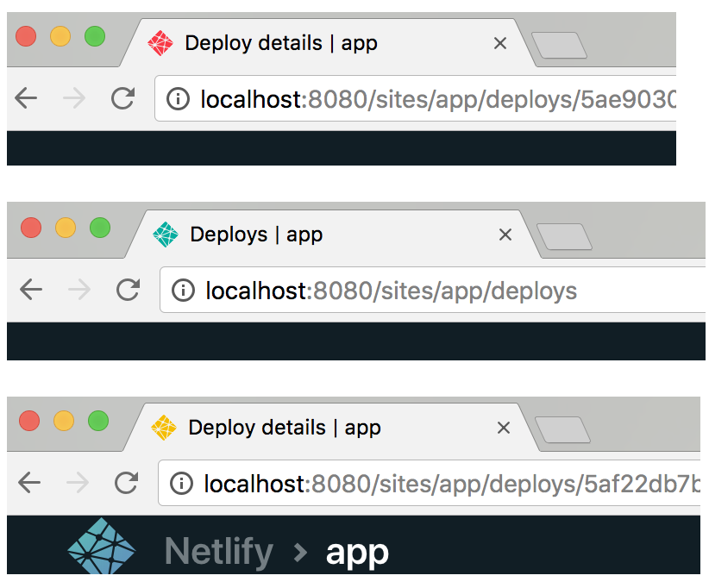Reload the page in the yellow-favicon window
The image size is (709, 588).
[x=127, y=483]
